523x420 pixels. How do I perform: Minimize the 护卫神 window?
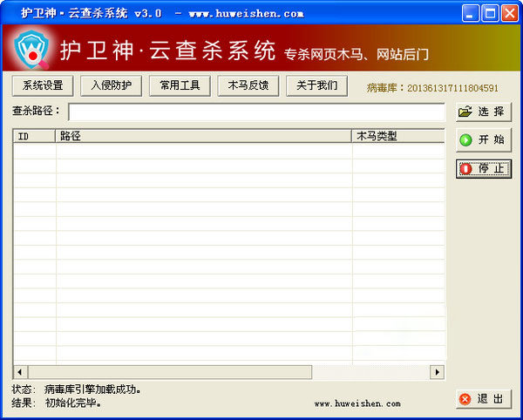pos(470,14)
